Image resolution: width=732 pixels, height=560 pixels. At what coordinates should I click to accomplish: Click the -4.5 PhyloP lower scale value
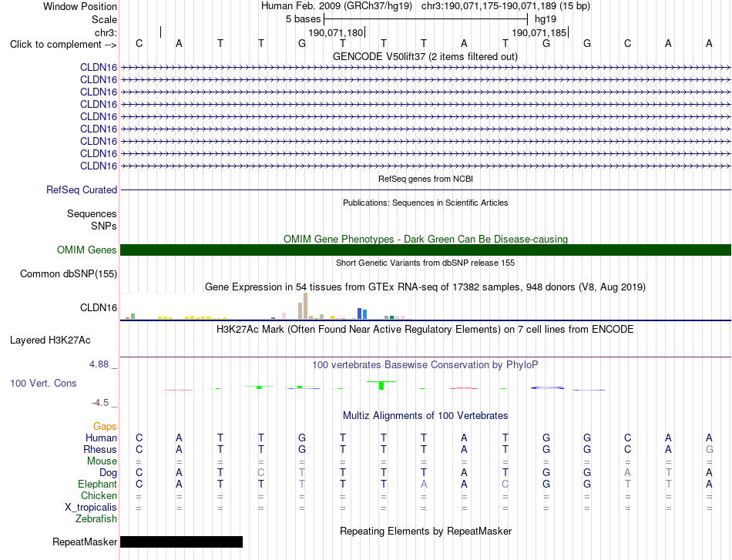[100, 403]
